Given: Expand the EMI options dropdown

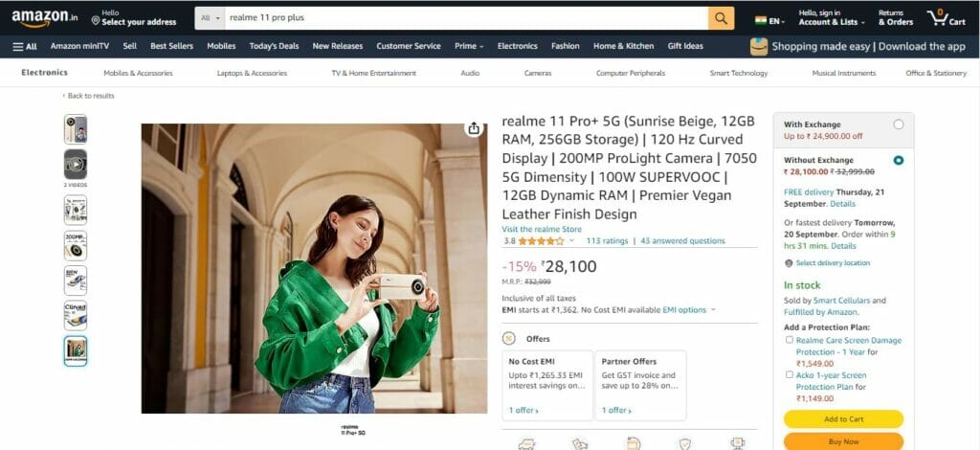Looking at the screenshot, I should coord(689,310).
